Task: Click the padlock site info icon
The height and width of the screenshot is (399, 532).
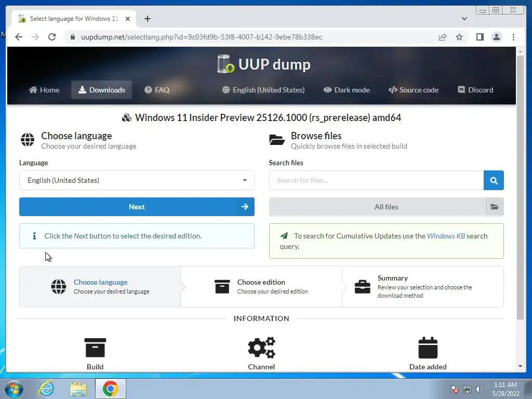Action: click(x=72, y=37)
